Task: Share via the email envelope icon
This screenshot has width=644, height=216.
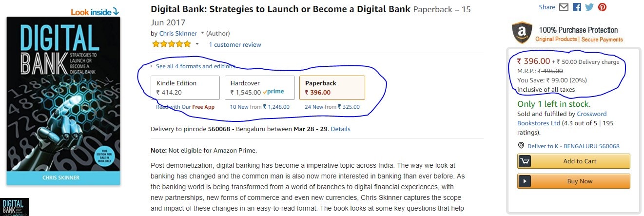Action: click(564, 7)
